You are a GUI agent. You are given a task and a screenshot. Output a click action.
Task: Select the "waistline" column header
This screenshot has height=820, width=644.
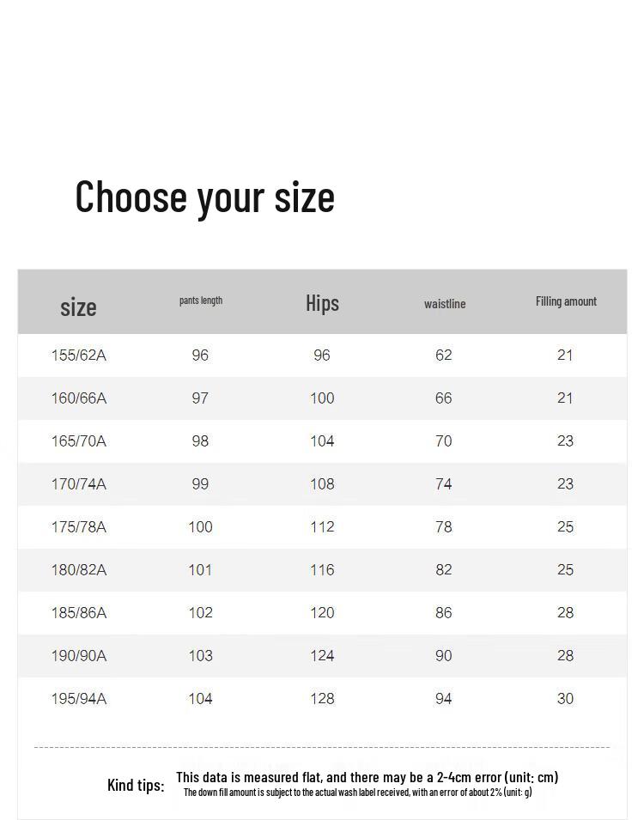click(x=445, y=304)
